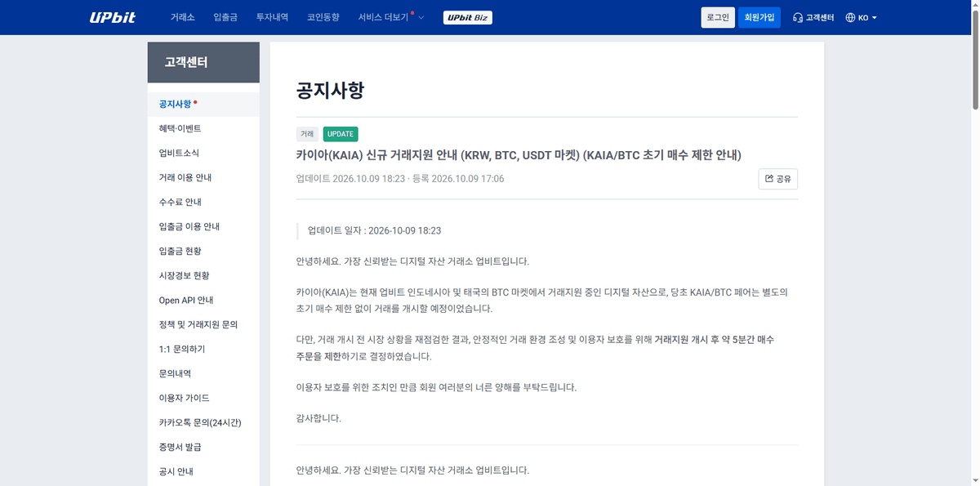Click the 공유 share button
The width and height of the screenshot is (980, 486).
click(x=777, y=178)
